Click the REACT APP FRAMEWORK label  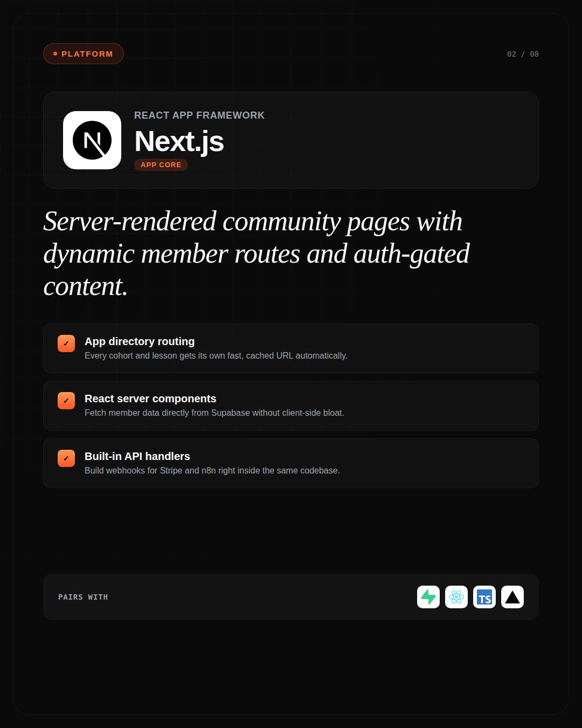click(x=199, y=115)
